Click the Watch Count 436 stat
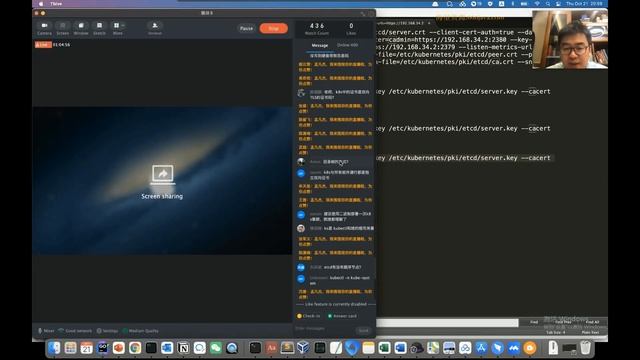This screenshot has height=360, width=640. pyautogui.click(x=317, y=28)
